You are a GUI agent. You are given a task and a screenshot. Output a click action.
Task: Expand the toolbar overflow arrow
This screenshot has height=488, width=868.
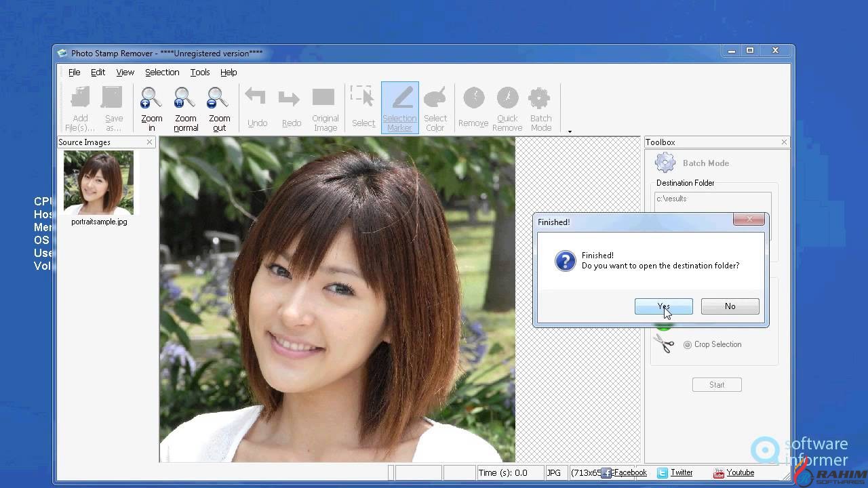[570, 131]
